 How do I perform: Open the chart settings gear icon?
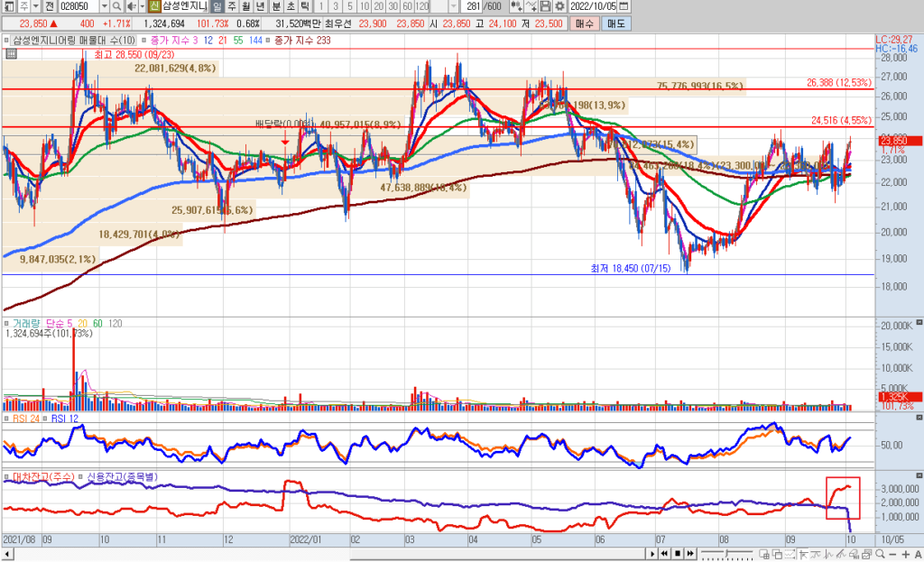tap(559, 6)
